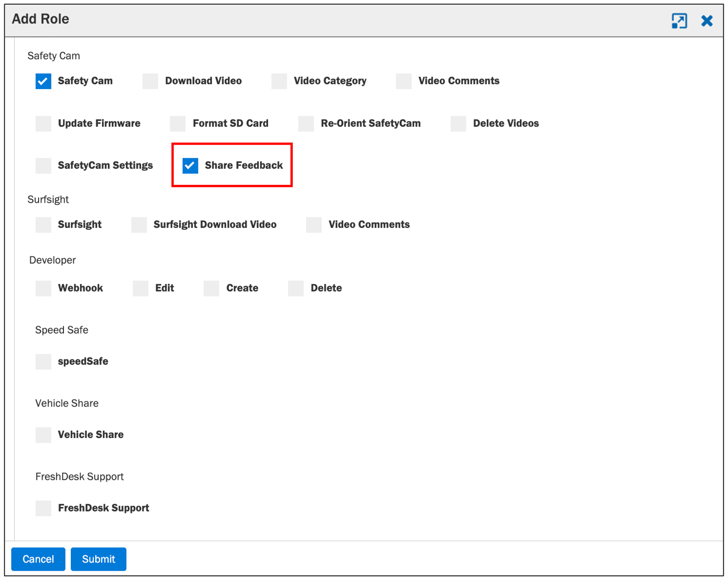Enable Re-Orient SafetyCam permission
The image size is (728, 580).
306,124
